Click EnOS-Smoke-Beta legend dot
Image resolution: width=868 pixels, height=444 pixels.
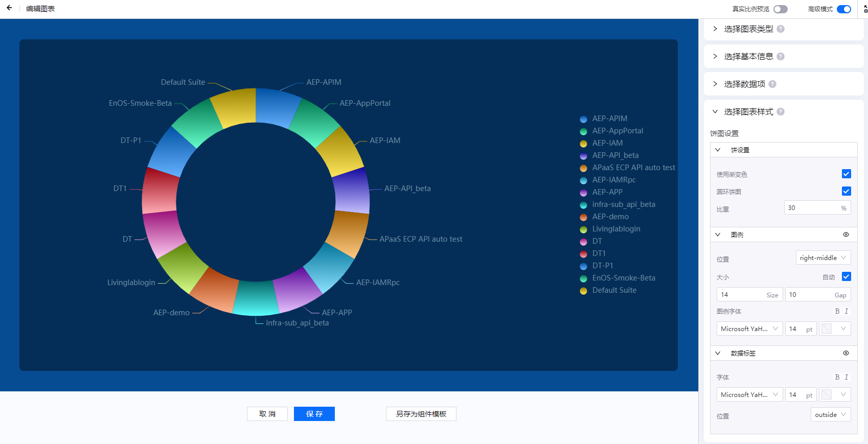coord(583,278)
